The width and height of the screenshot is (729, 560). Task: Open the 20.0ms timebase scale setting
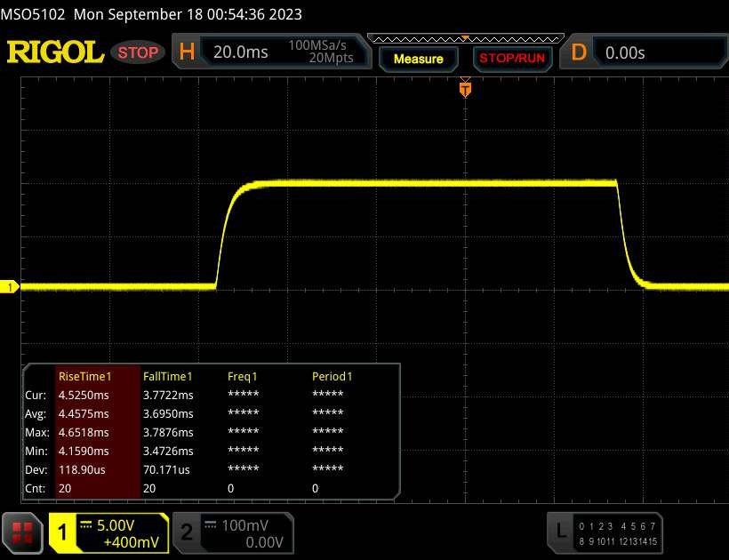241,52
